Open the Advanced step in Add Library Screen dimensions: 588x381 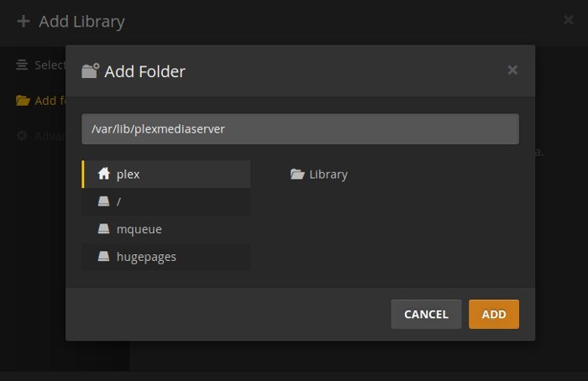[41, 136]
